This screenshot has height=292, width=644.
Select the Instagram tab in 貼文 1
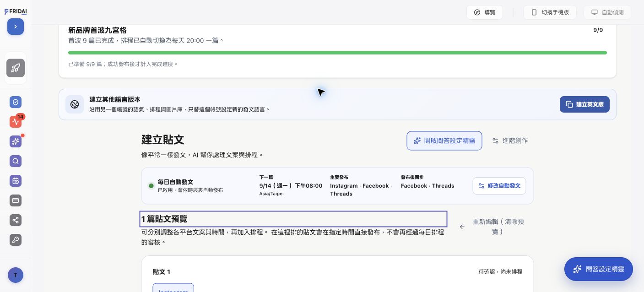click(x=173, y=288)
